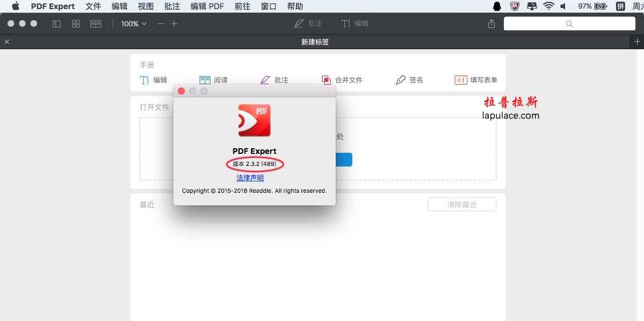Focus the search input field
This screenshot has height=321, width=644.
pyautogui.click(x=569, y=24)
